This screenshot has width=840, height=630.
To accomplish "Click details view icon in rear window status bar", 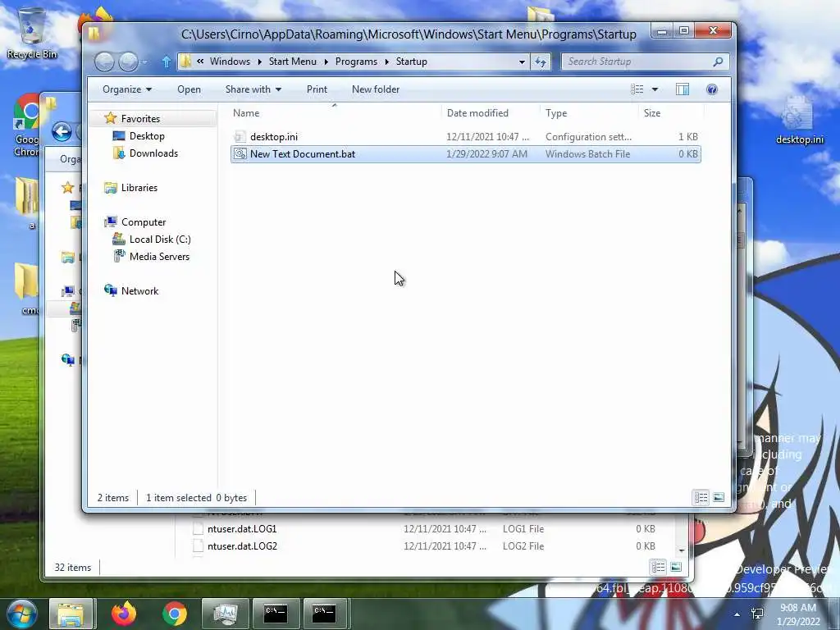I will pyautogui.click(x=659, y=568).
